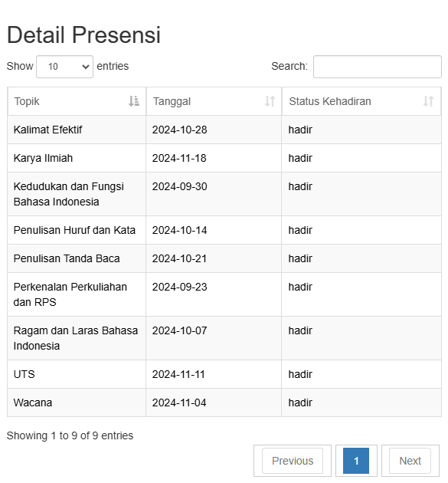This screenshot has width=448, height=483.
Task: Click the Tanggal column header text
Action: 172,101
